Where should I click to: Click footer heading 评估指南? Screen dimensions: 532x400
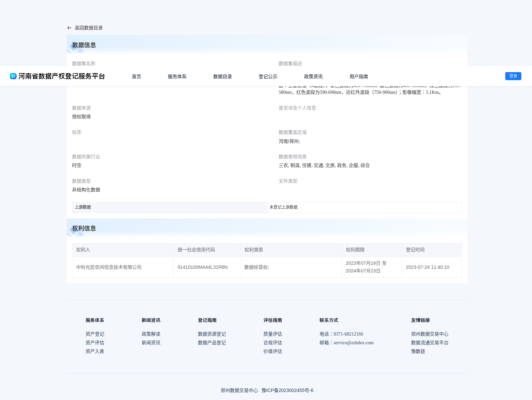tap(273, 320)
